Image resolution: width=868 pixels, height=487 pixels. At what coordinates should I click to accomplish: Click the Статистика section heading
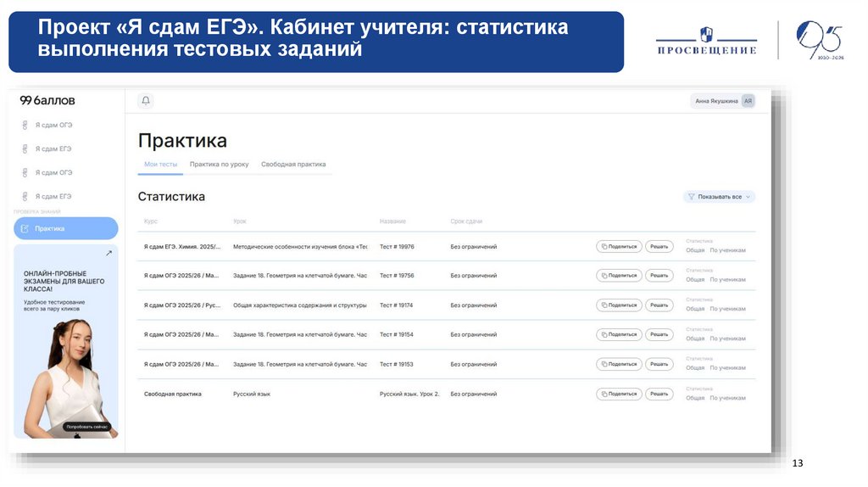171,197
